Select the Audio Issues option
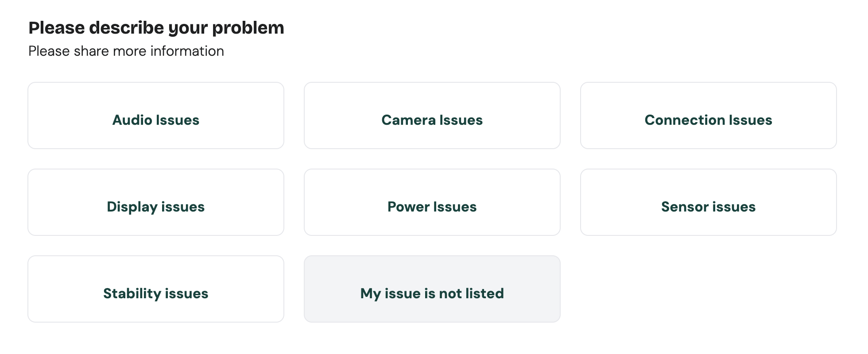Image resolution: width=868 pixels, height=354 pixels. point(156,116)
